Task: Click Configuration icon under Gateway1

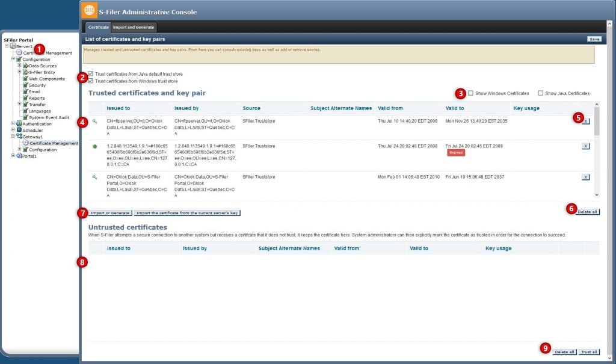Action: click(x=25, y=149)
